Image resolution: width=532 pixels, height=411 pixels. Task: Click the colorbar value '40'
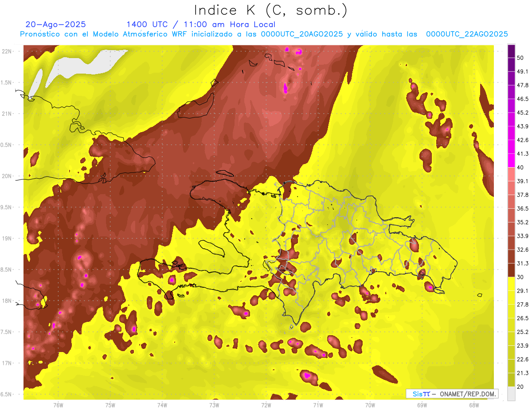click(520, 168)
